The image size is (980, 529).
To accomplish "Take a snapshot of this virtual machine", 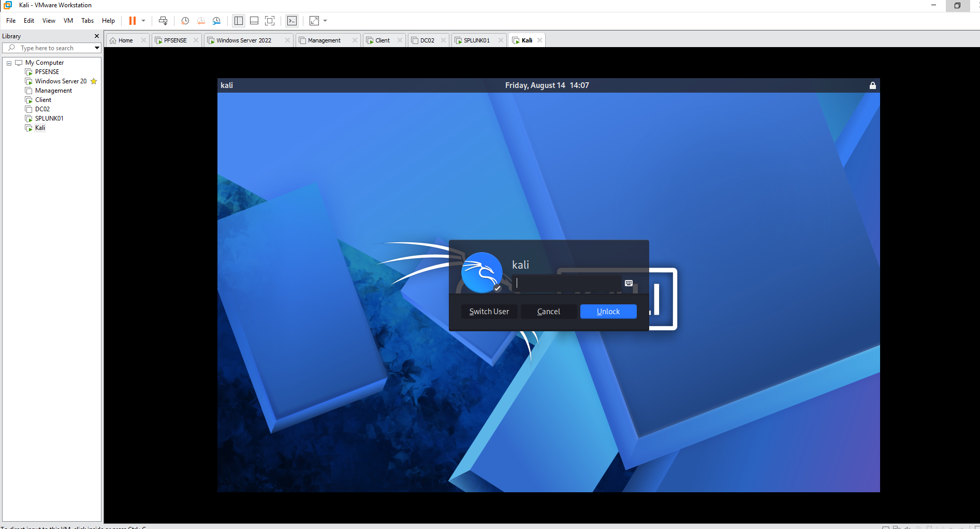I will tap(185, 21).
